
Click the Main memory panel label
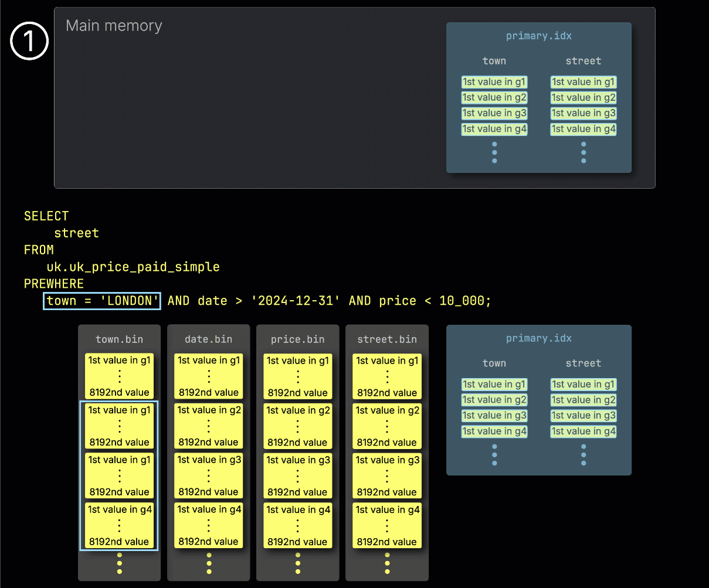pos(114,26)
